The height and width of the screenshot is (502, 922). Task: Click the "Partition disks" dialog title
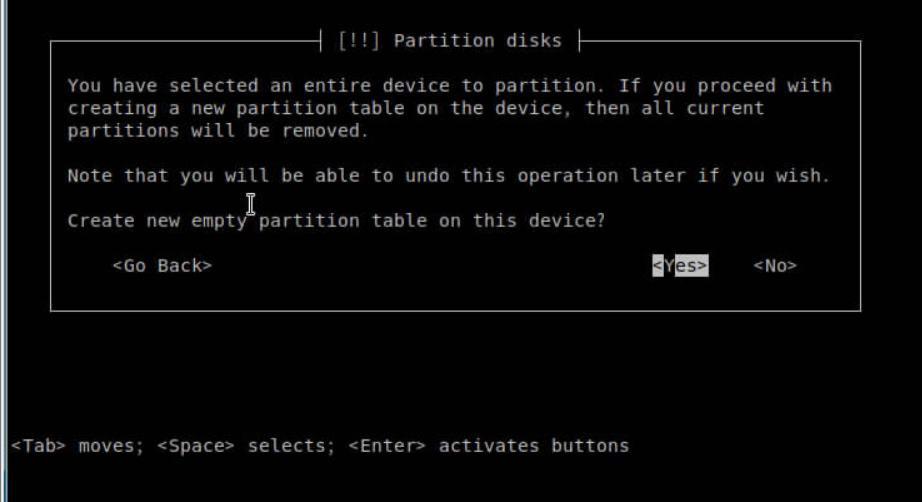[x=477, y=41]
